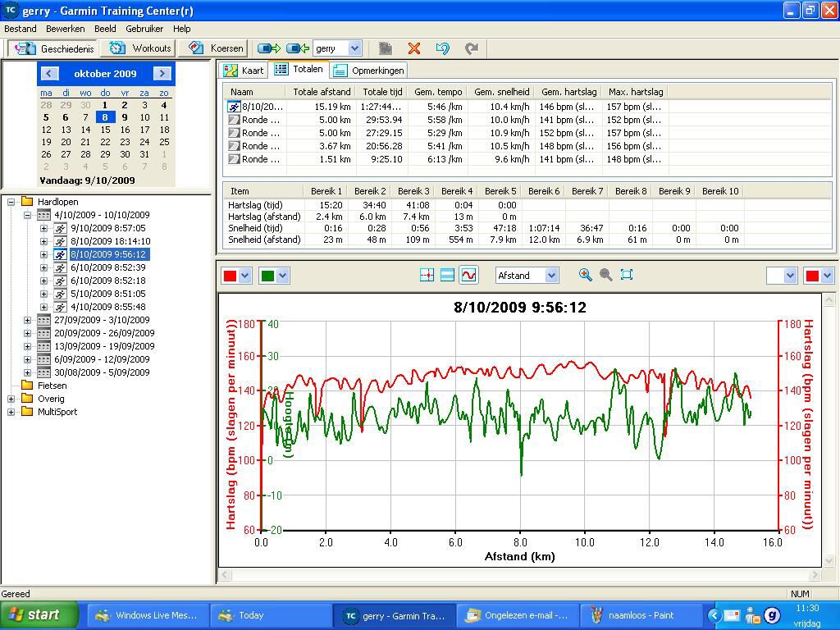
Task: Open the Kaart tab
Action: click(244, 71)
